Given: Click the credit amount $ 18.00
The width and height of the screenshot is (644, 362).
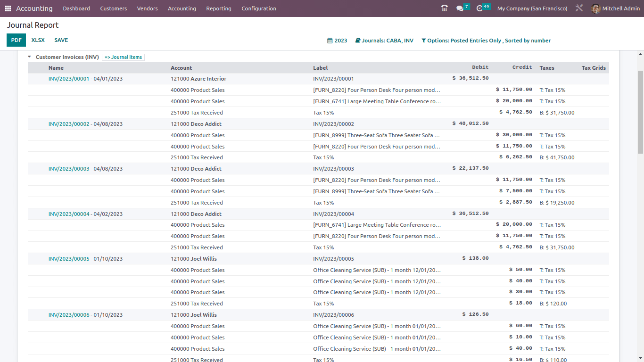Looking at the screenshot, I should 521,303.
